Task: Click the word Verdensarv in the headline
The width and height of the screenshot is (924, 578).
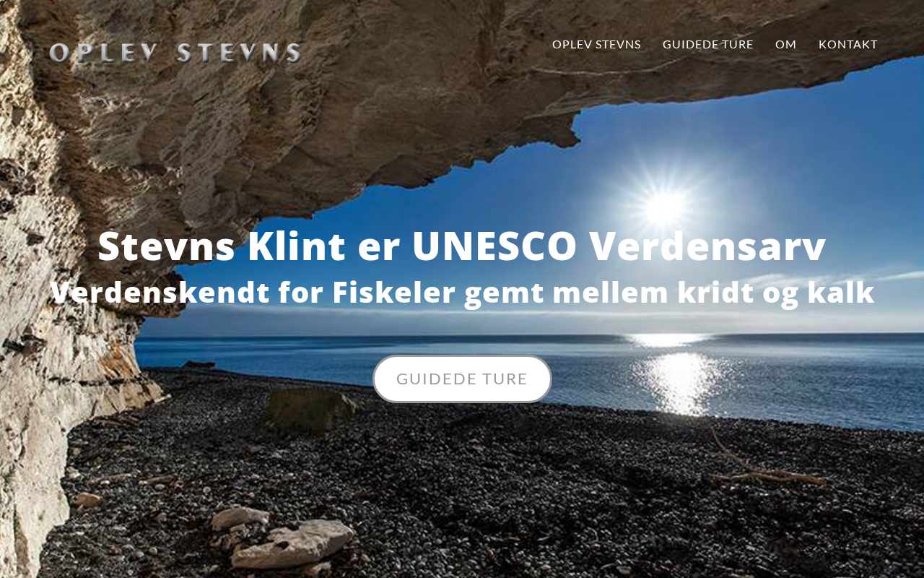Action: [707, 246]
